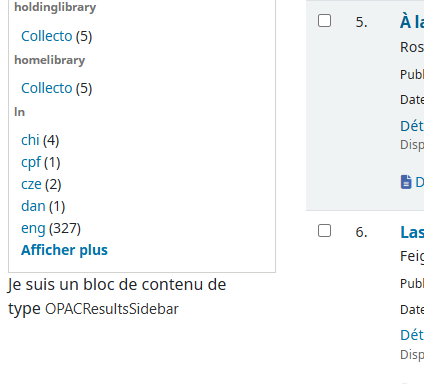Expand language list with Afficher plus
The height and width of the screenshot is (384, 424).
[64, 250]
